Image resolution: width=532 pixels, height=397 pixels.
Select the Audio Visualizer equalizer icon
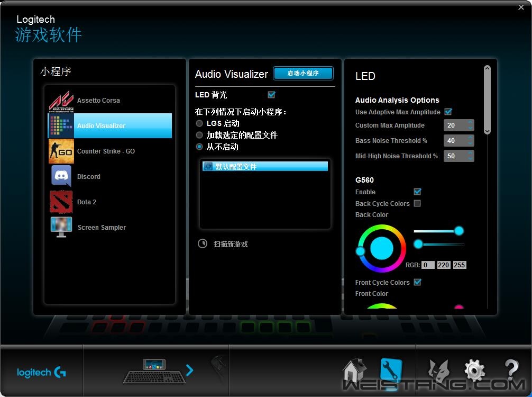click(x=61, y=125)
